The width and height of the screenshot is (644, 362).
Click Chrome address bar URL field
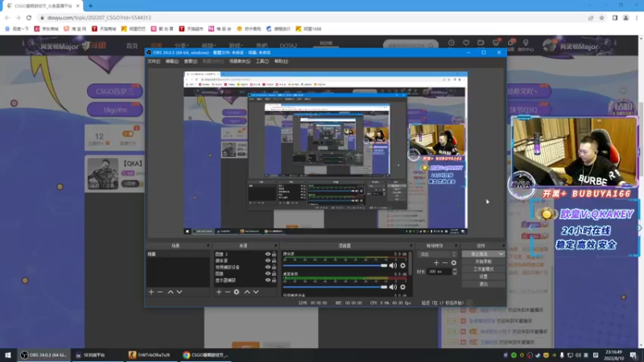pyautogui.click(x=312, y=18)
